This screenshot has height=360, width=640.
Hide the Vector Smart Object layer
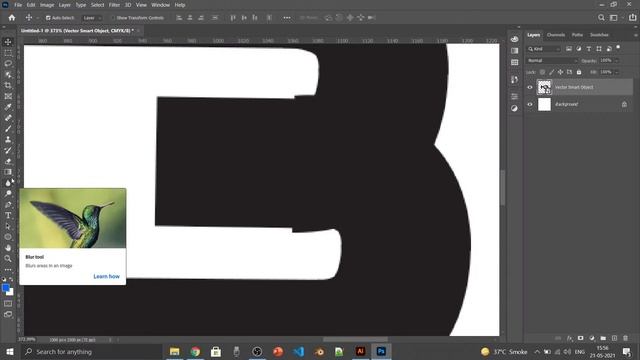click(x=530, y=87)
